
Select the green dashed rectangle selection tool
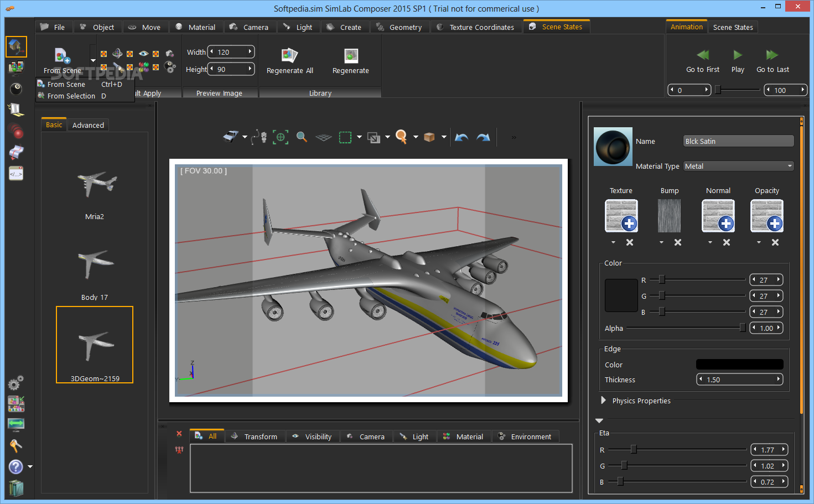[345, 137]
